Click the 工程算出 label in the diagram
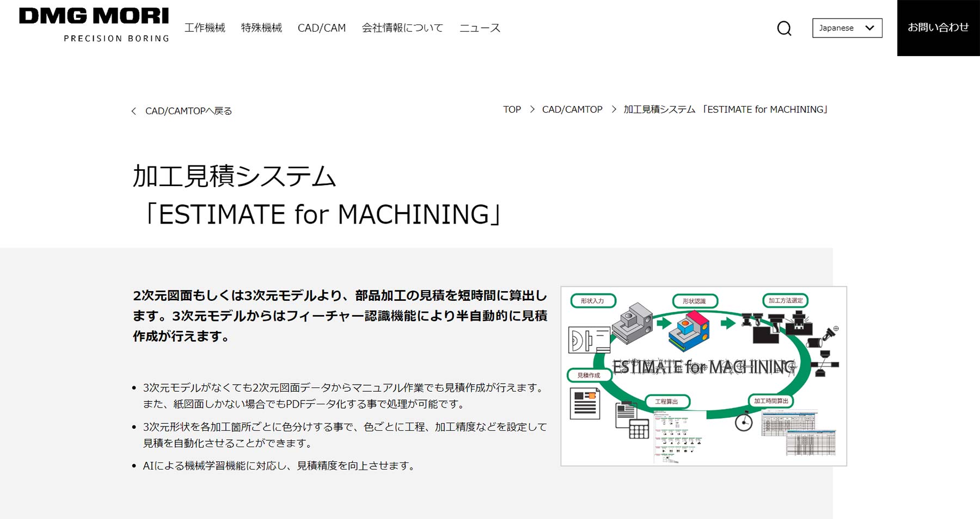The image size is (980, 519). coord(667,401)
